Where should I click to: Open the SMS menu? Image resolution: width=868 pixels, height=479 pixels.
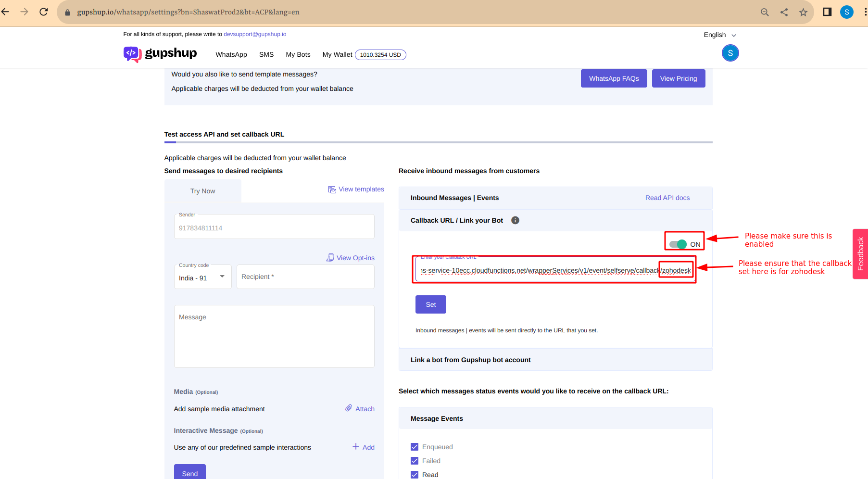(x=266, y=55)
